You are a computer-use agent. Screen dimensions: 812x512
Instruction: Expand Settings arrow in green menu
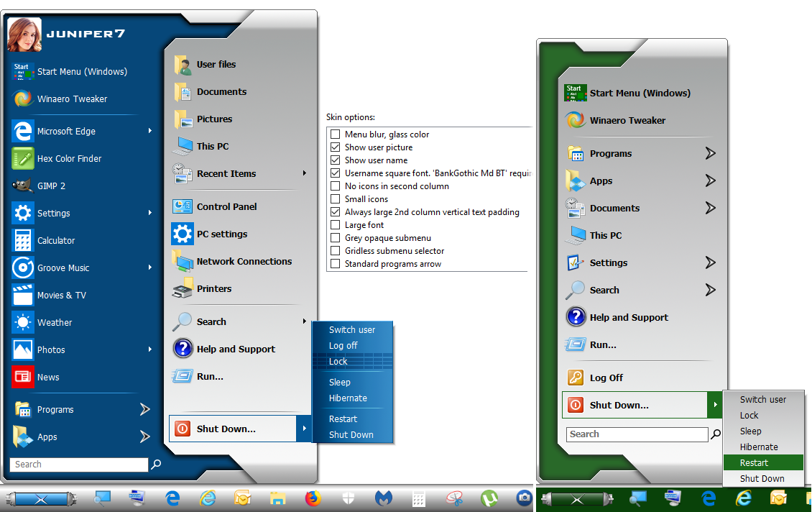click(x=710, y=262)
